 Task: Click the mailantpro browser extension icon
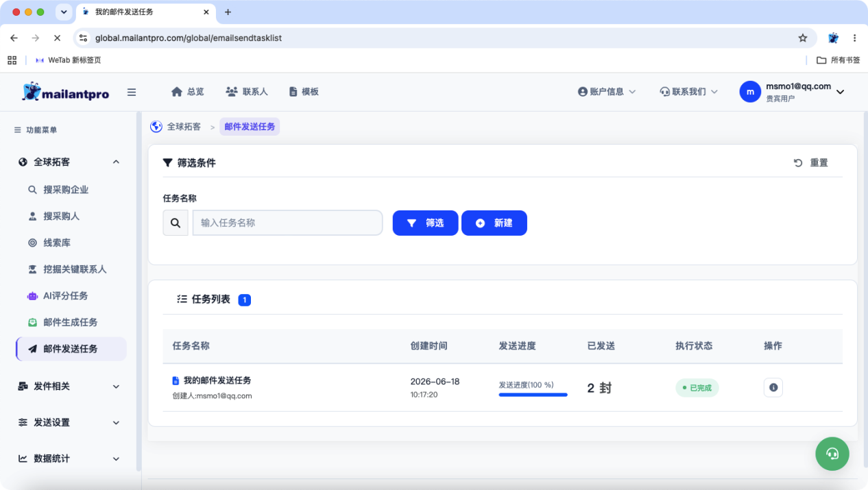pos(834,38)
